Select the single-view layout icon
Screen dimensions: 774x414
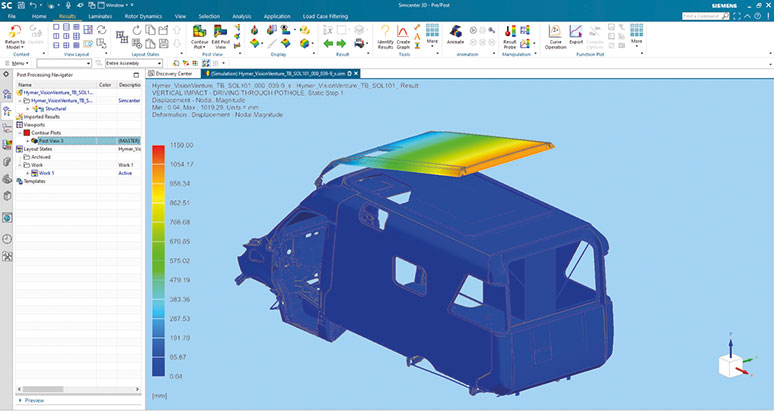coord(56,27)
